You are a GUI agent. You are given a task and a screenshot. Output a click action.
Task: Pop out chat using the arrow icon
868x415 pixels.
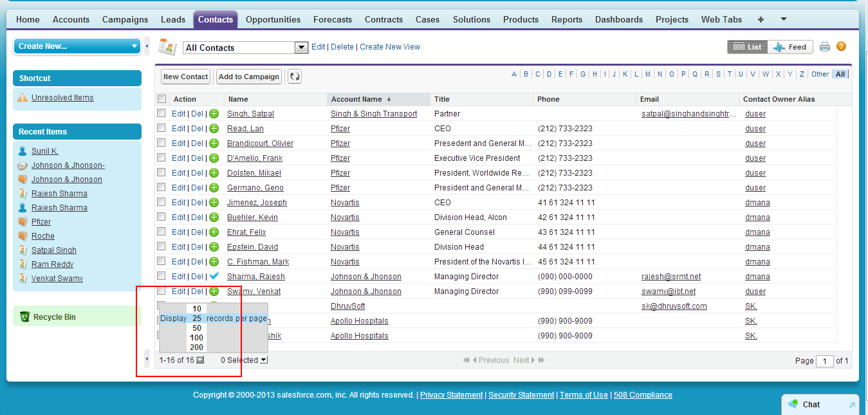click(852, 405)
